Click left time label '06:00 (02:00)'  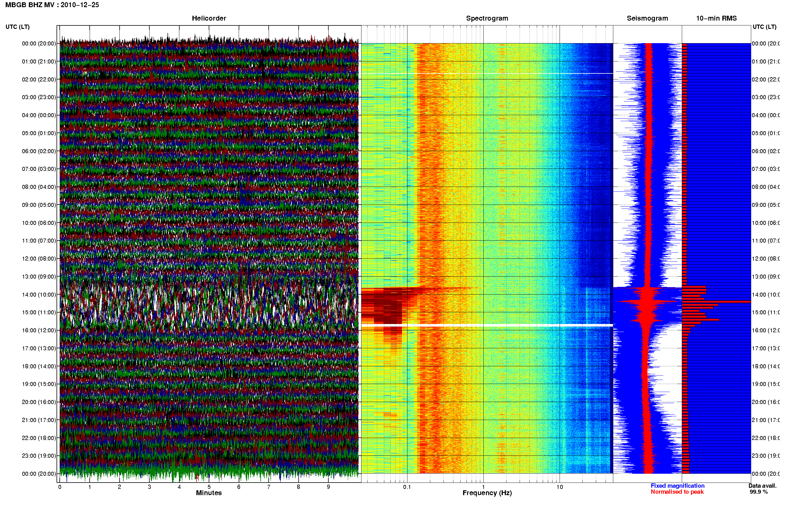click(39, 151)
